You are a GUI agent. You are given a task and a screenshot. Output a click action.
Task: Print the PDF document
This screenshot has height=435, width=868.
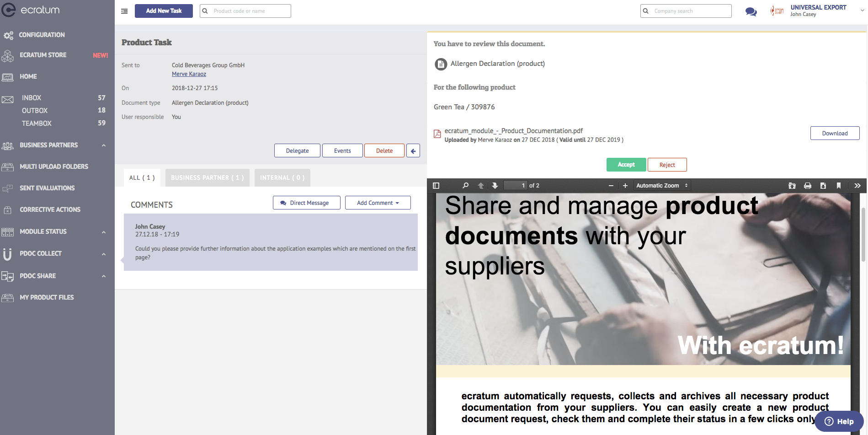tap(808, 186)
